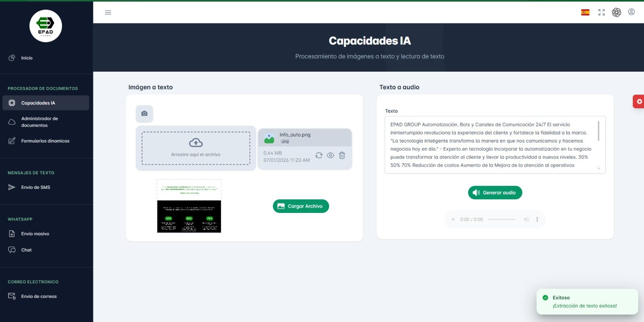This screenshot has width=644, height=322.
Task: Click the 'Imágen a texto' section heading
Action: point(151,87)
